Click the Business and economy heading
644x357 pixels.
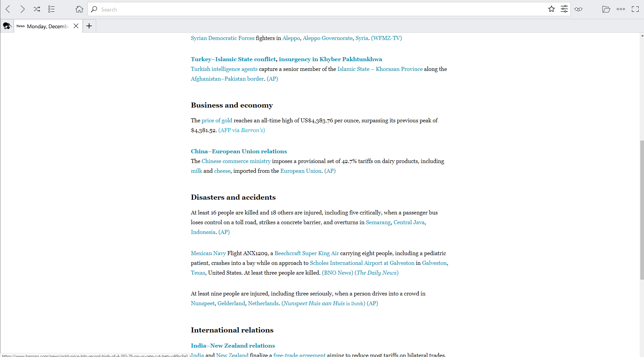232,105
